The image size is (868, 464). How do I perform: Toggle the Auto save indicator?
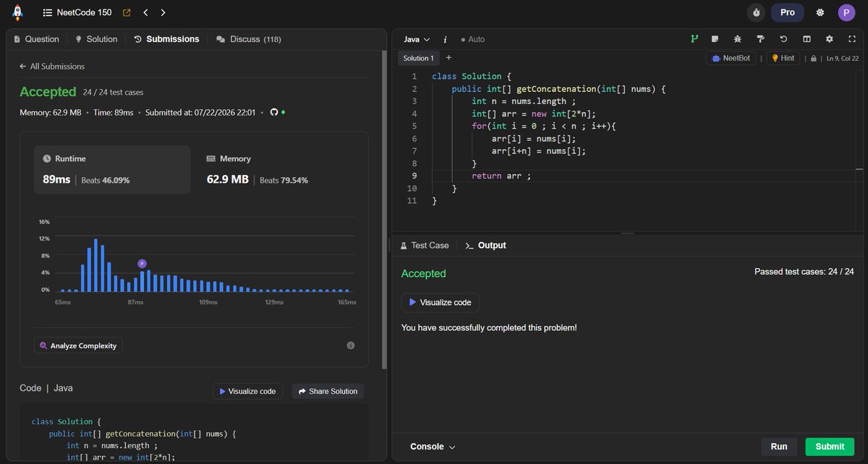473,39
